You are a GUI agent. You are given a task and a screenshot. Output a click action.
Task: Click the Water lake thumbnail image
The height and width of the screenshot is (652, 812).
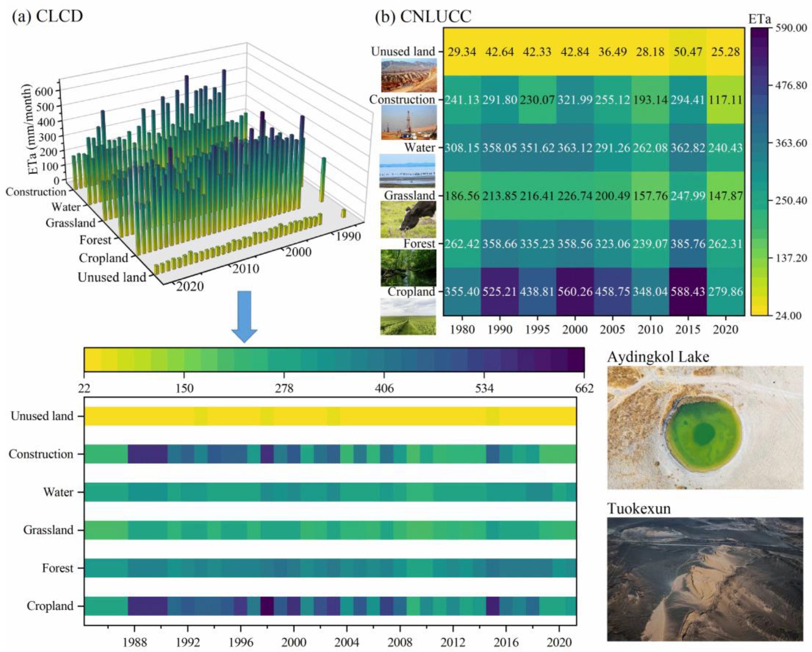click(x=407, y=171)
